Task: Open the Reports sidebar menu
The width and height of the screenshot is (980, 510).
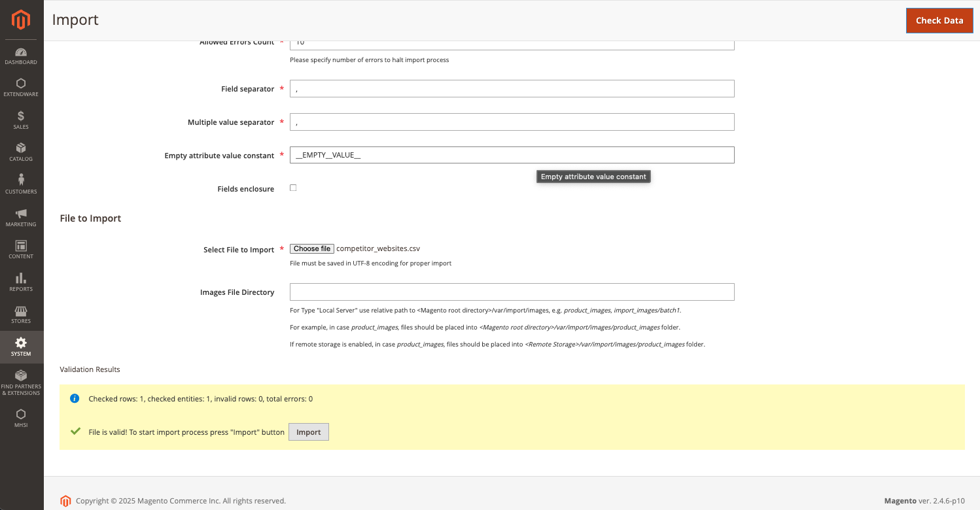Action: click(21, 282)
